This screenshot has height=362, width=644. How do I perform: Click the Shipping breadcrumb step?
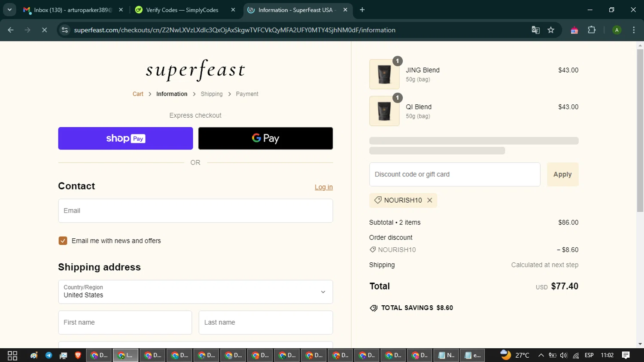212,94
